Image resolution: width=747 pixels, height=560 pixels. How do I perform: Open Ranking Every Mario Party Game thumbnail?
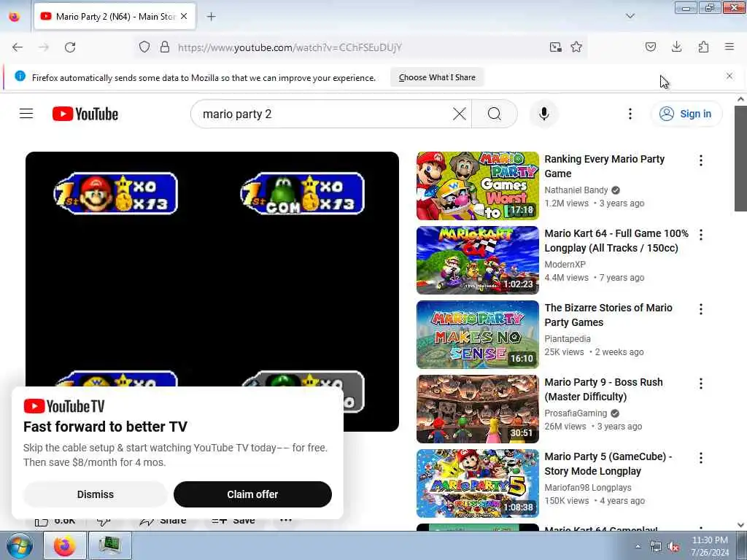[x=477, y=186]
